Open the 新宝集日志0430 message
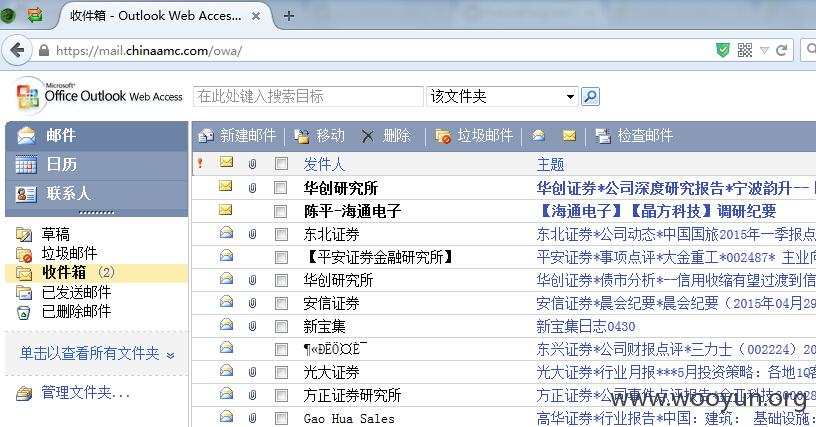Screen dimensions: 816x427 tap(586, 327)
